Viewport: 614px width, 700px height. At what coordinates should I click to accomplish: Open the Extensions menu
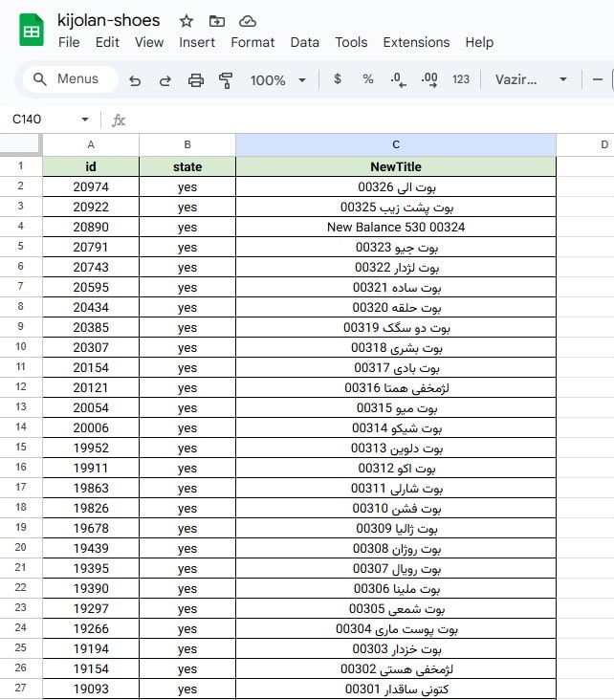click(x=416, y=42)
